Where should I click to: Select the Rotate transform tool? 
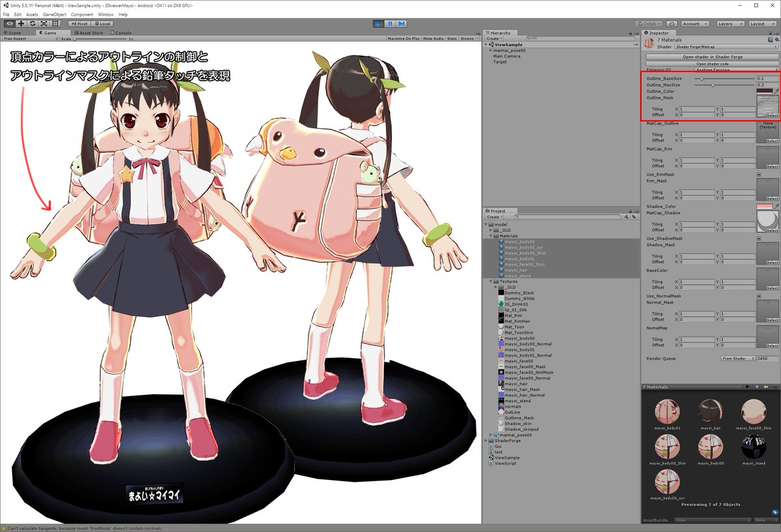32,23
